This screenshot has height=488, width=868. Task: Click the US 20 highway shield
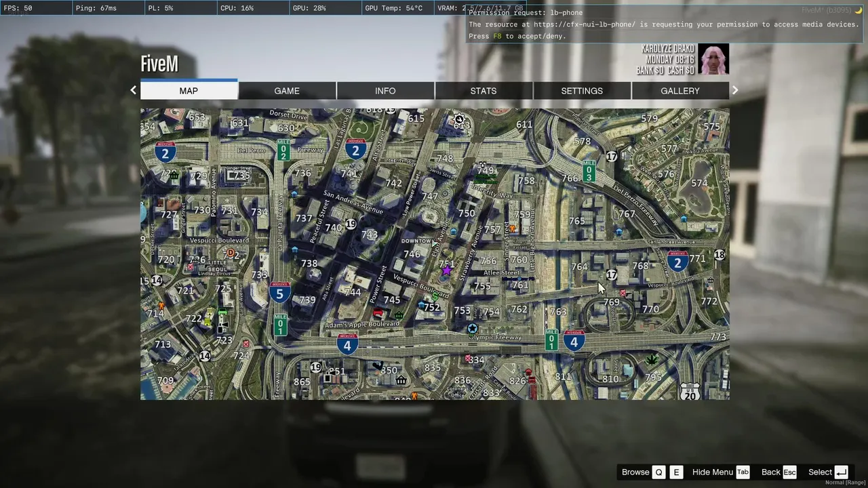tap(690, 391)
